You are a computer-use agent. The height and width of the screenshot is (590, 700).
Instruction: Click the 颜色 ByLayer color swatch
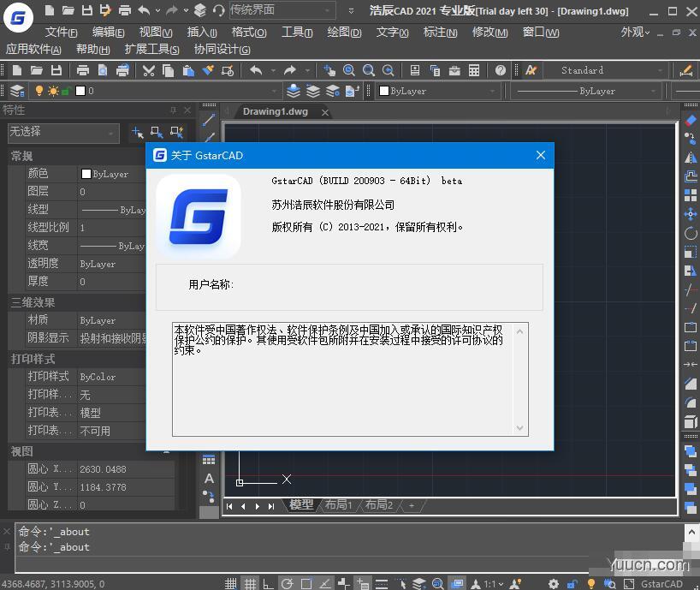point(86,173)
